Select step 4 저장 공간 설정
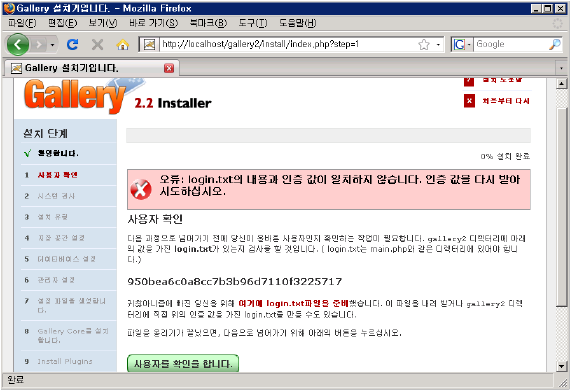 click(61, 238)
